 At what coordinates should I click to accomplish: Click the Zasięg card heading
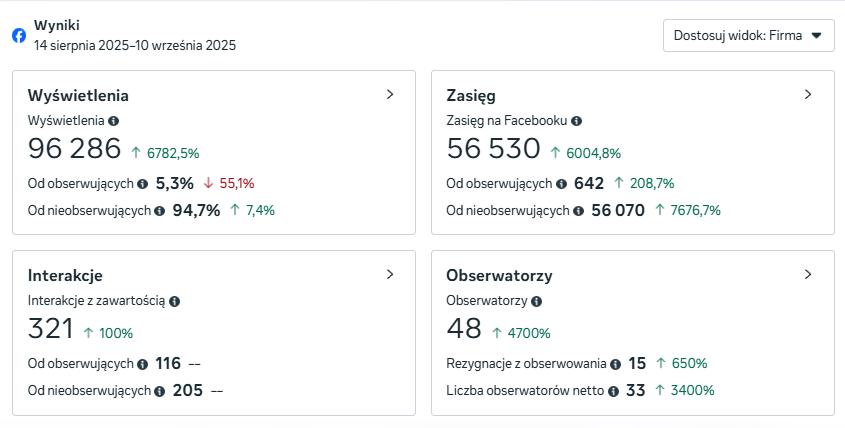pos(471,96)
